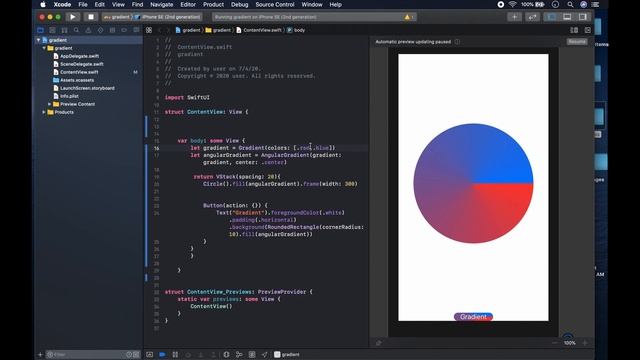Screen dimensions: 640x360
Task: Tap the Gradient button in preview
Action: [473, 317]
